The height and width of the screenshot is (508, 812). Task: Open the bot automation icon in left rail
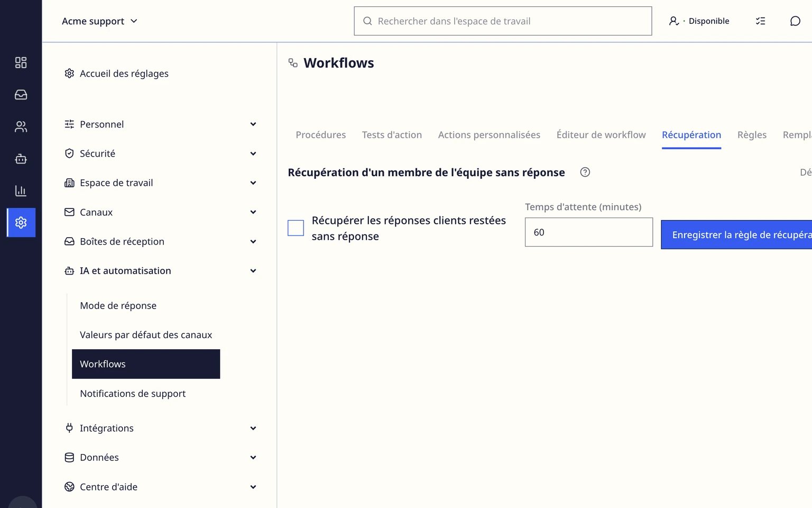pos(21,159)
